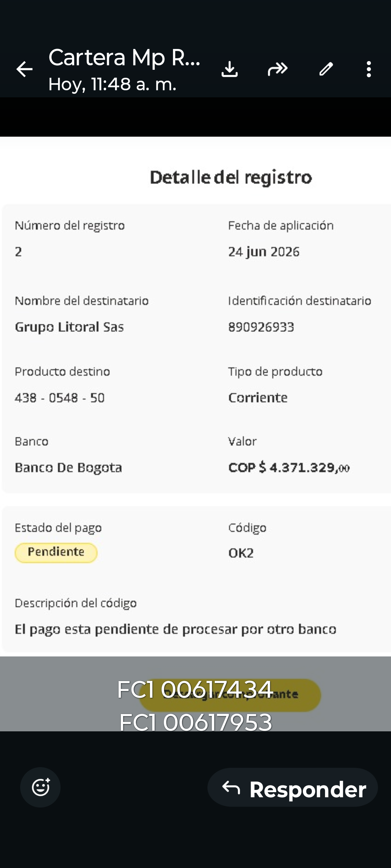
Task: Tap recipient name Grupo Litoral Sas
Action: [x=69, y=327]
